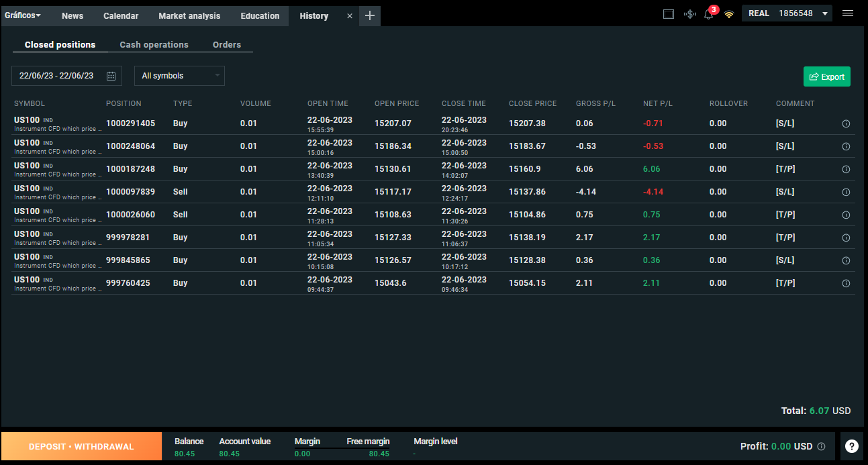Expand the Gráficos dropdown
868x465 pixels.
pos(23,15)
